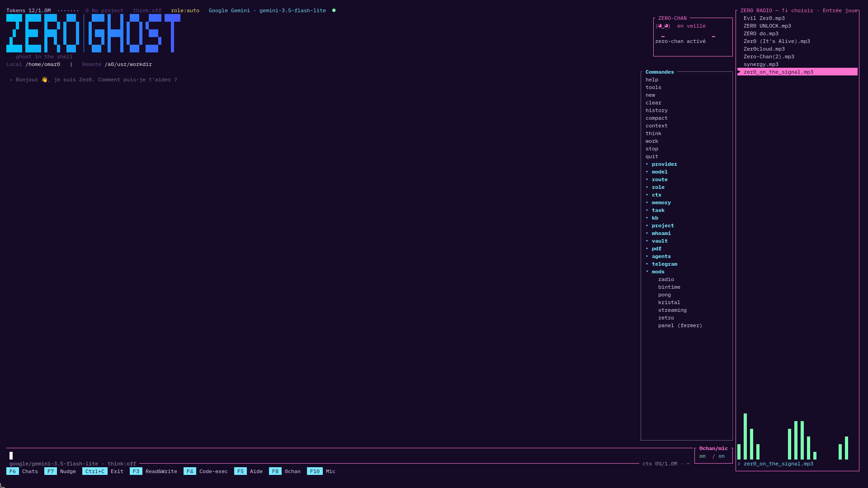Expand the provider command group
The image size is (868, 488).
coord(661,164)
